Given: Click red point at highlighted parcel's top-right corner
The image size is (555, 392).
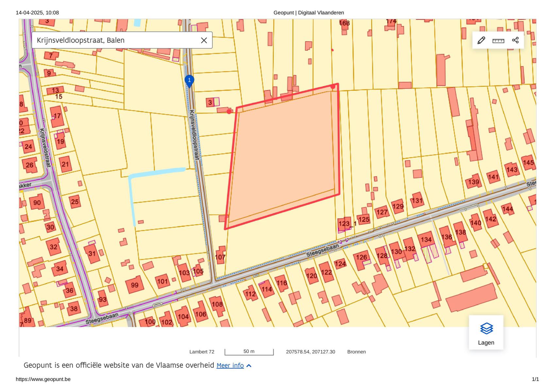Looking at the screenshot, I should tap(333, 87).
